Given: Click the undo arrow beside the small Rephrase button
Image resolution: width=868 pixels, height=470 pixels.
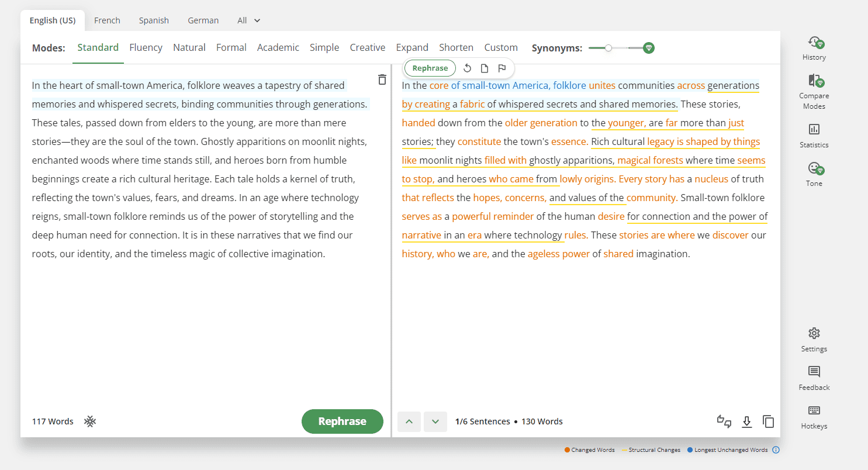Looking at the screenshot, I should pos(467,68).
